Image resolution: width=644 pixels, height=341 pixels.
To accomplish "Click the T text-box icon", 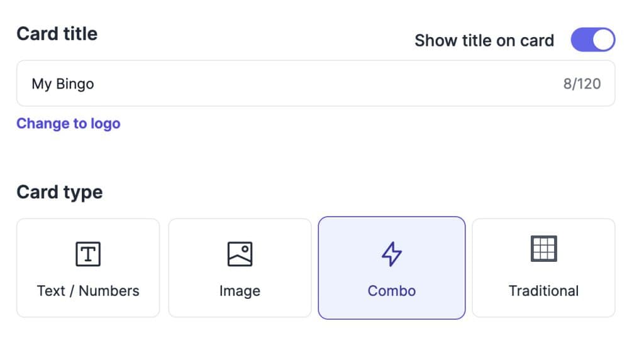I will click(88, 253).
